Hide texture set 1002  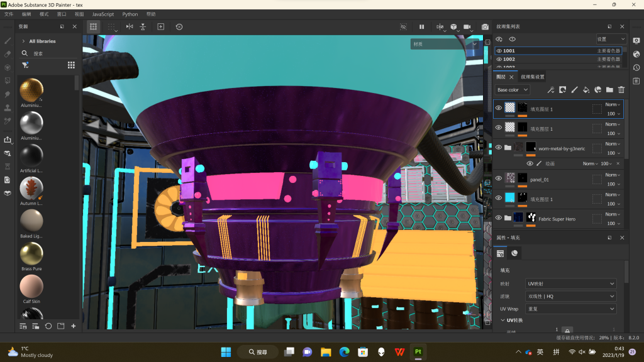click(499, 59)
